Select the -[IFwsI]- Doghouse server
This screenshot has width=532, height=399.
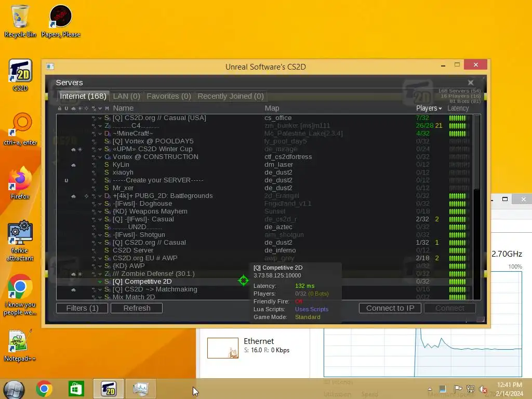263,204
